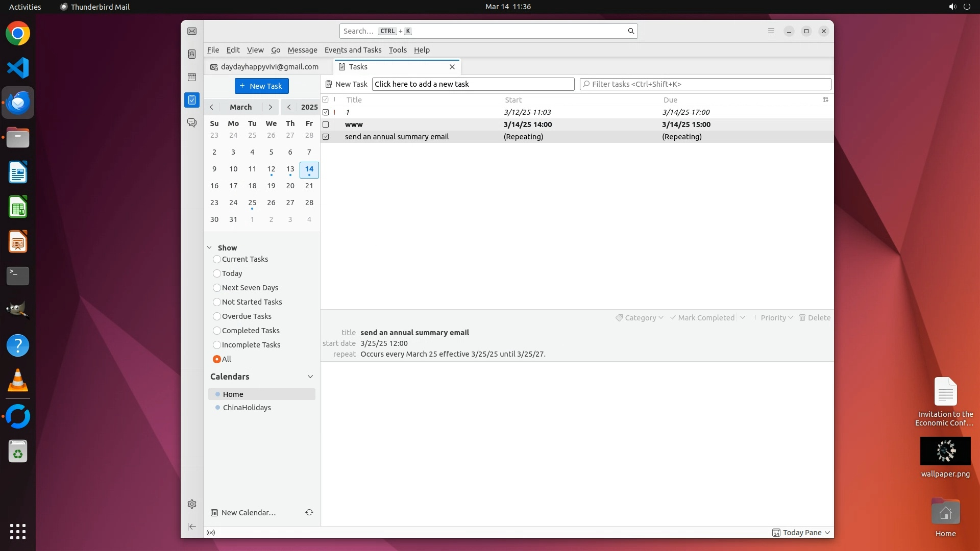Click the synchronize calendars refresh icon
This screenshot has width=980, height=551.
pyautogui.click(x=309, y=512)
